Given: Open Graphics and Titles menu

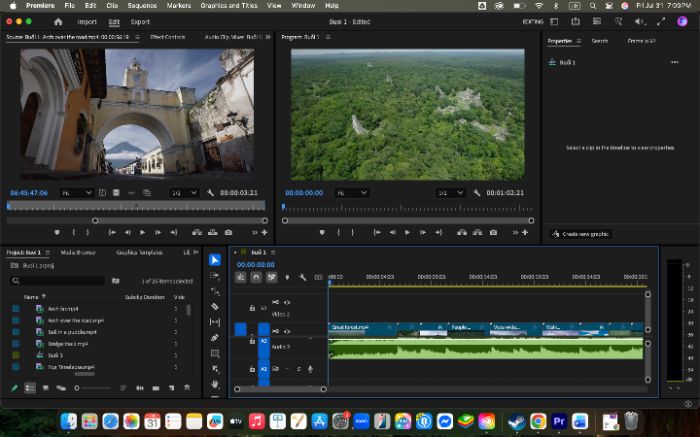Looking at the screenshot, I should [x=229, y=6].
